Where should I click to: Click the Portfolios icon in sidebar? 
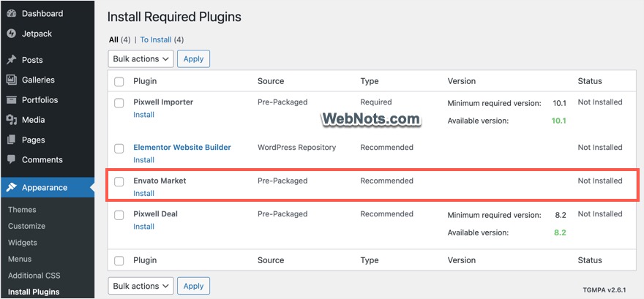click(x=12, y=100)
